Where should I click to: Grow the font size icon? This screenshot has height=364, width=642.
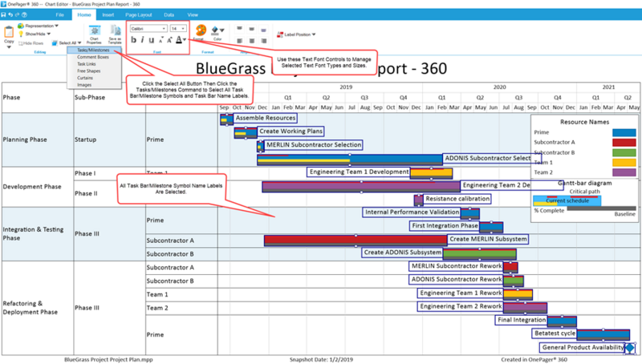point(169,39)
